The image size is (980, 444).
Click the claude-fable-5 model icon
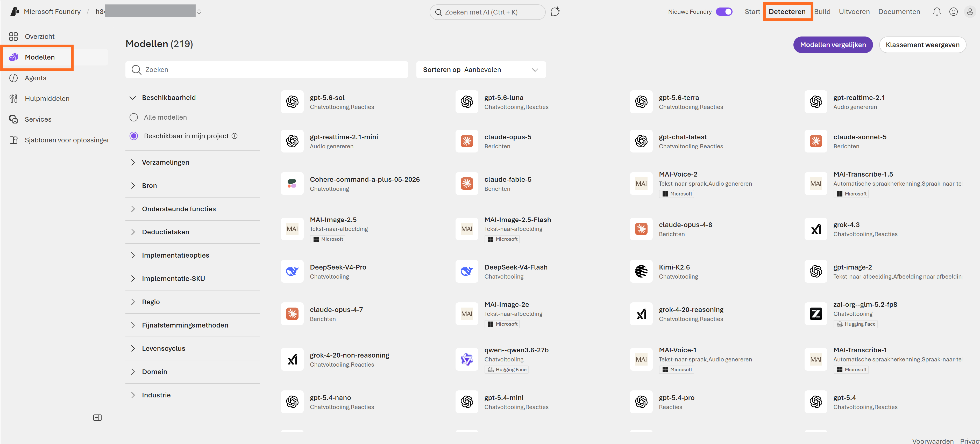pos(467,184)
